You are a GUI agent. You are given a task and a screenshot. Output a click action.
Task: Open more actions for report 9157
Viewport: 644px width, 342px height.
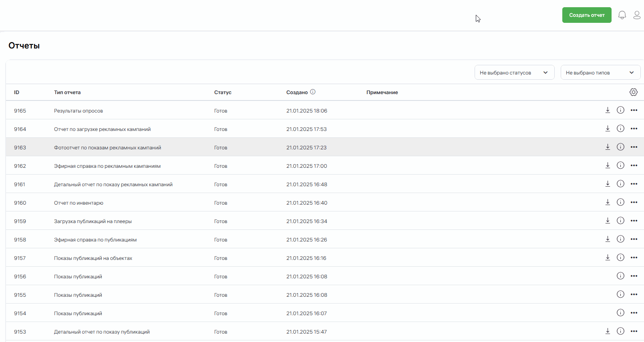click(634, 258)
